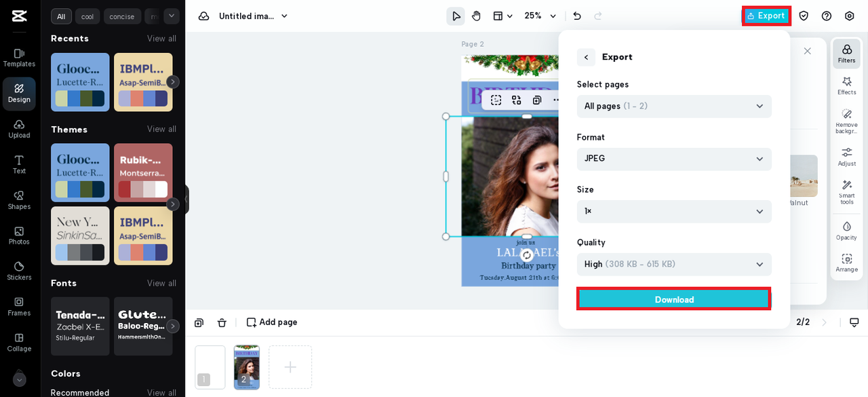Open the Opacity control
Image resolution: width=868 pixels, height=397 pixels.
click(846, 231)
